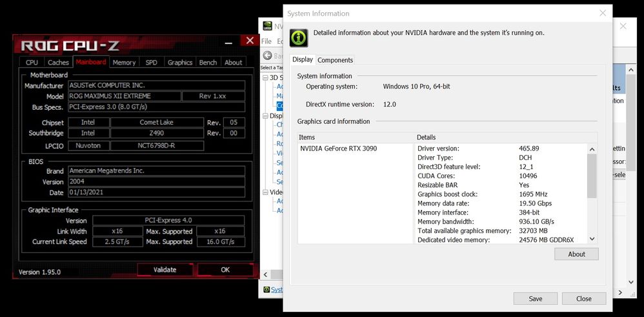
Task: Switch to the Components tab in System Information
Action: coord(335,60)
